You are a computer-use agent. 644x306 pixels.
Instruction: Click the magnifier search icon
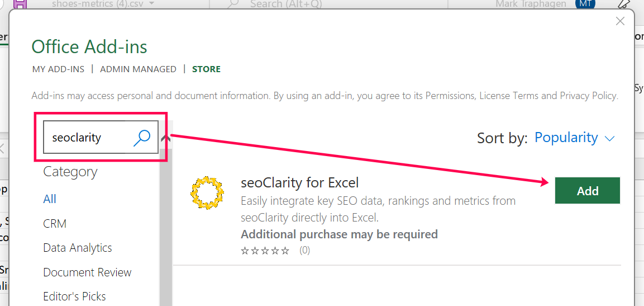[142, 137]
